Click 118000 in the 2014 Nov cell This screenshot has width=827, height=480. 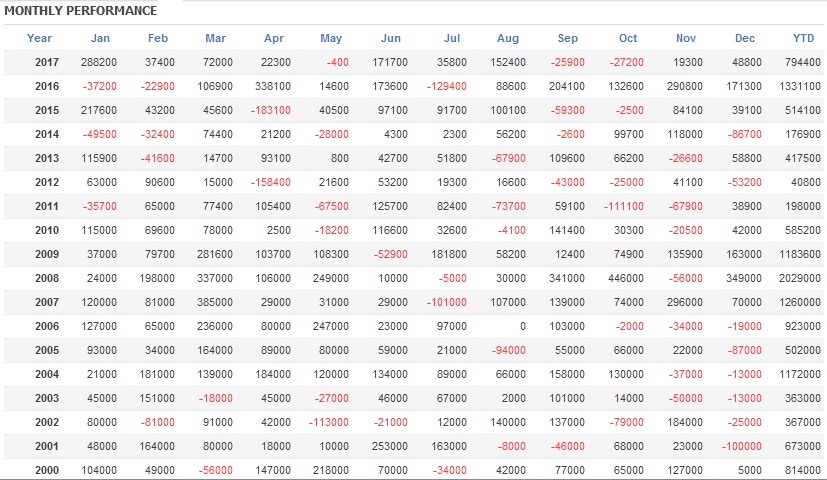tap(685, 134)
